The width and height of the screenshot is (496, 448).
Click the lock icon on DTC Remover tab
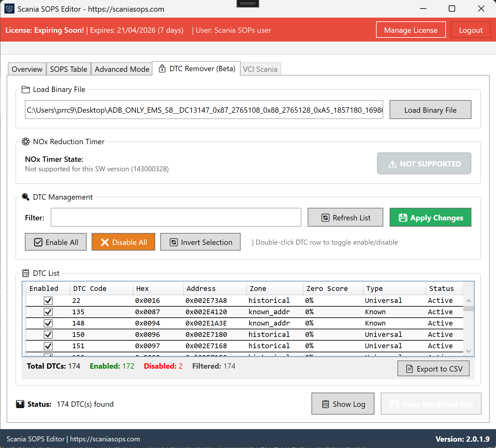[162, 69]
